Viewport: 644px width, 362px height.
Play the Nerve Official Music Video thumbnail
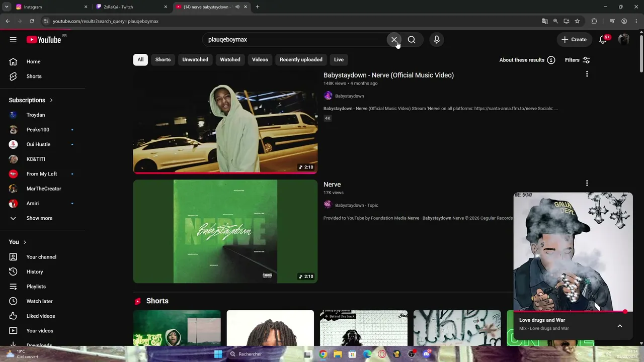coord(225,122)
